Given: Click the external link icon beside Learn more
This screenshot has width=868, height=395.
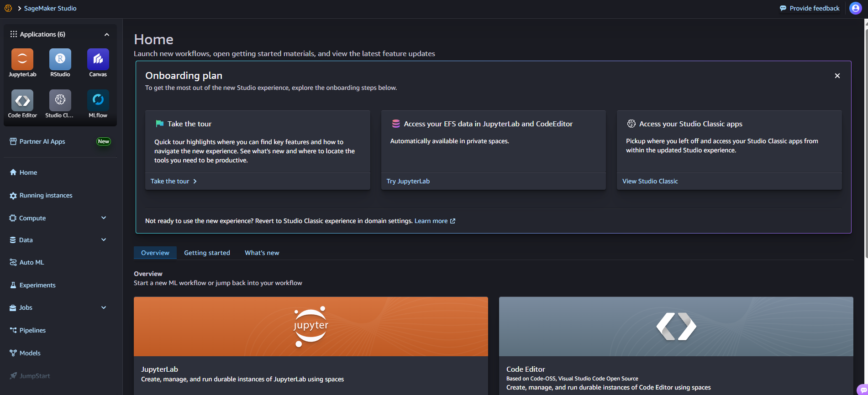Looking at the screenshot, I should (452, 221).
